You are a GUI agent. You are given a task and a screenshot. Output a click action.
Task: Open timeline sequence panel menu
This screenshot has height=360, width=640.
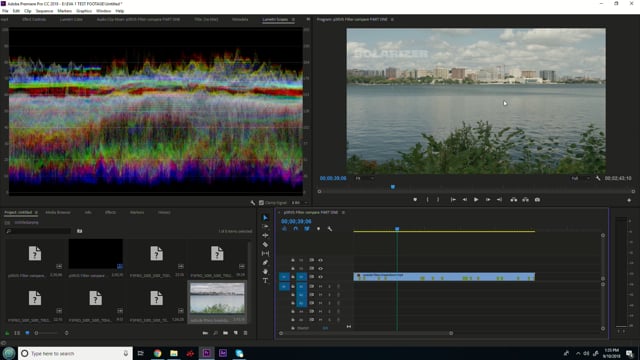coord(343,212)
